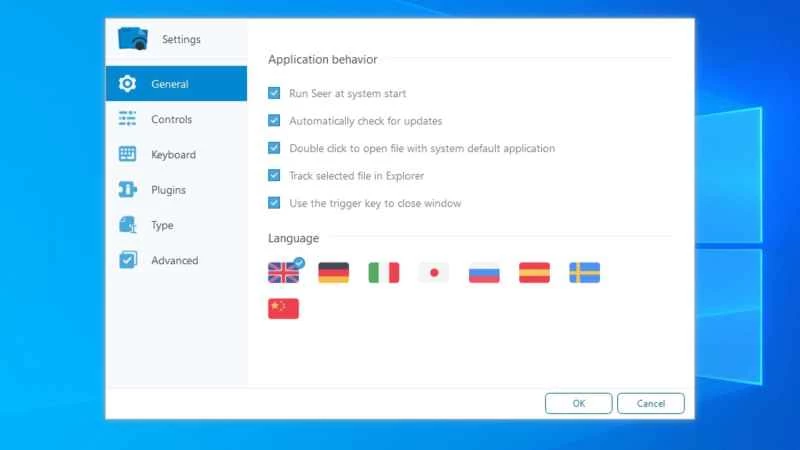Uncheck Use the trigger key to close window
Screen dimensions: 800x450
274,203
